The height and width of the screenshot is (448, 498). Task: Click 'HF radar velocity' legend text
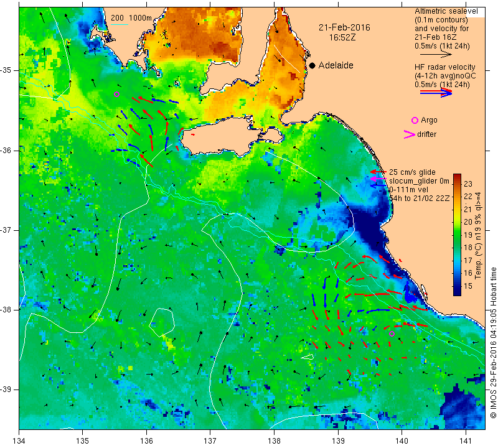click(445, 67)
